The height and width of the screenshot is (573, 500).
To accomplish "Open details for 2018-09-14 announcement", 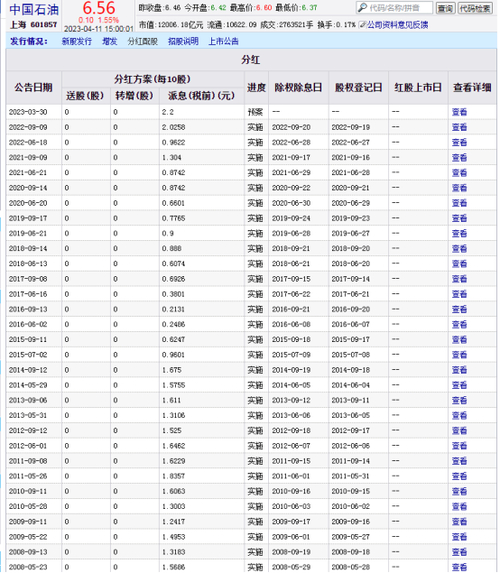I will click(459, 248).
